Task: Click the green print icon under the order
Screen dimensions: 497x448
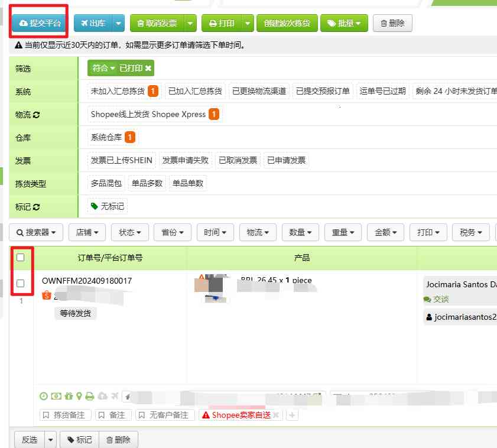Action: point(89,396)
